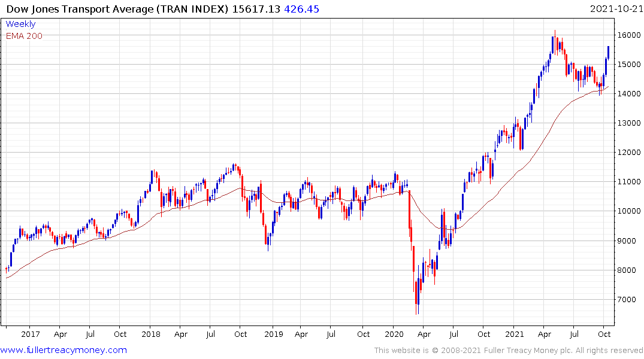Click the 14000 y-axis label
Screen dimensions: 644x359
point(629,94)
